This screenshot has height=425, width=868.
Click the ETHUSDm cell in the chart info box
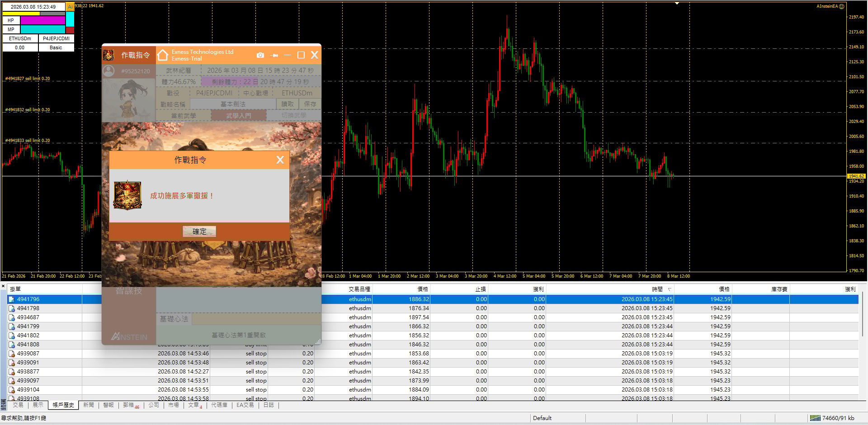20,38
